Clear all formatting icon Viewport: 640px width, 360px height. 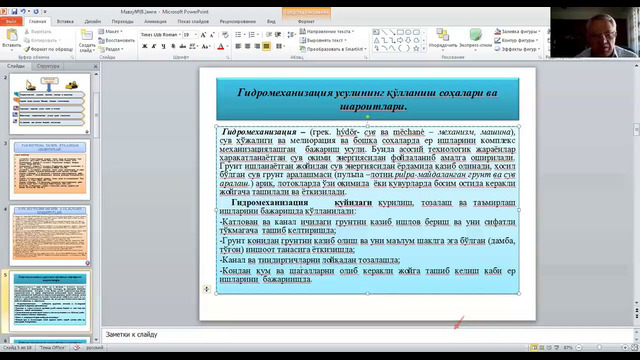coord(225,35)
